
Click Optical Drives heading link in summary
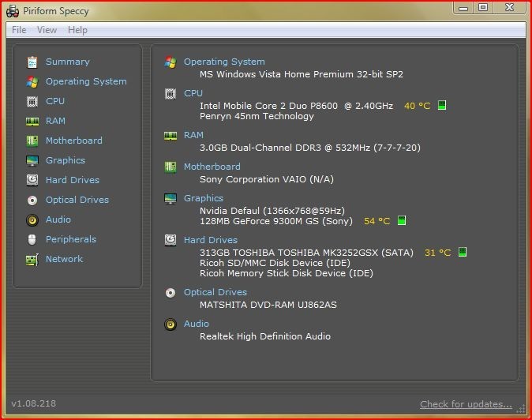pyautogui.click(x=215, y=292)
